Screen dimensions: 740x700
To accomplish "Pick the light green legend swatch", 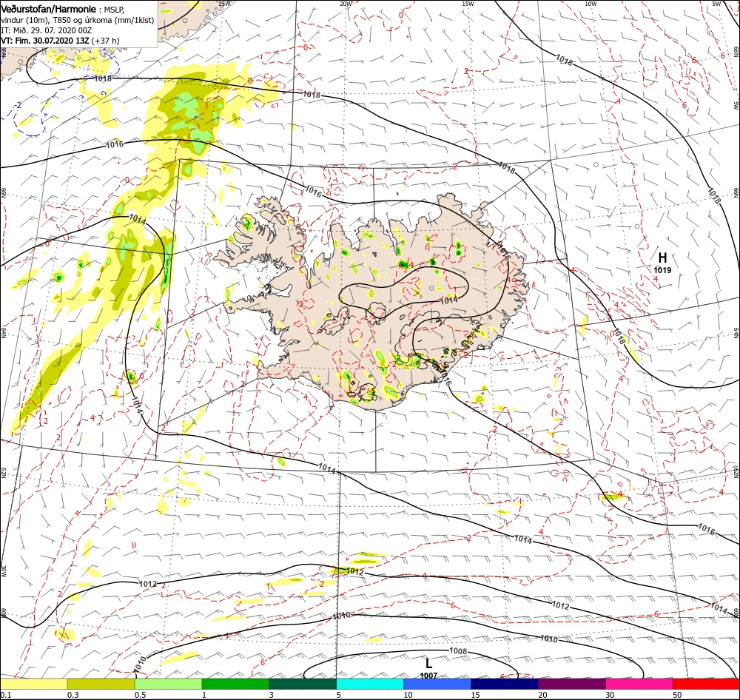I will [168, 684].
